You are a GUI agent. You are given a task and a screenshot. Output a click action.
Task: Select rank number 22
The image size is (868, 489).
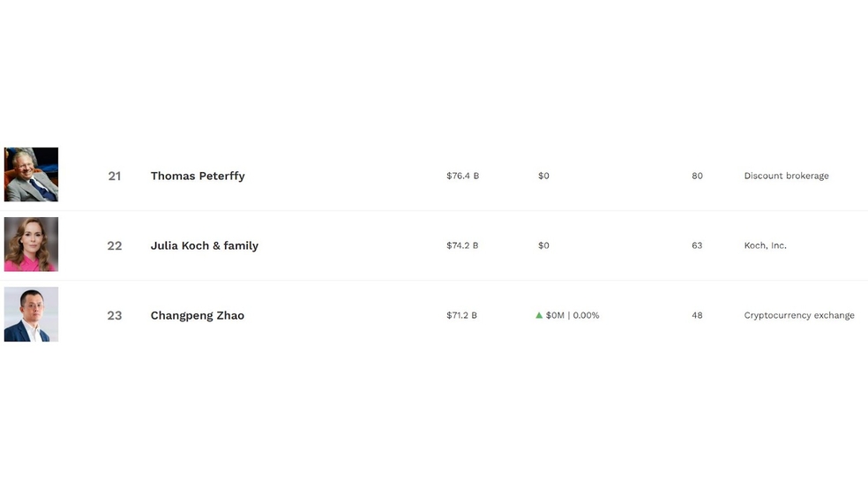click(115, 245)
